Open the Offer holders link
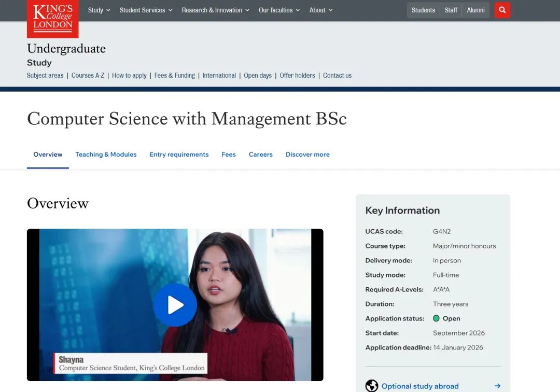560x392 pixels. coord(297,75)
